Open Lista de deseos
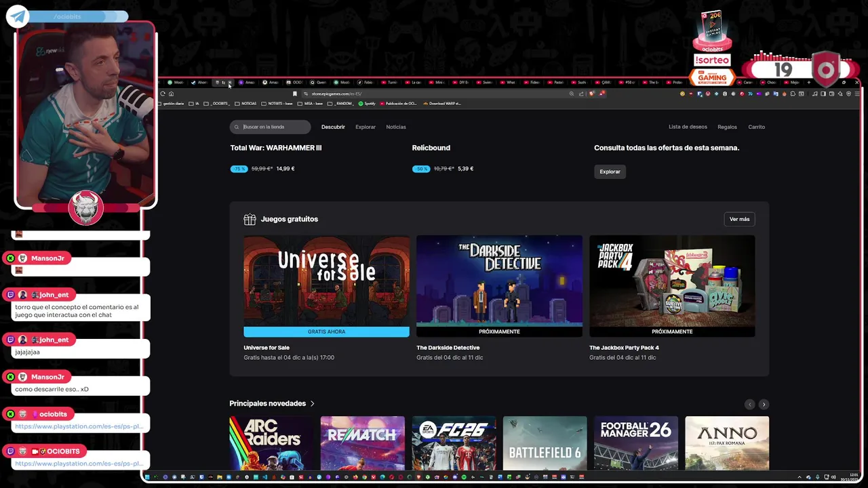Image resolution: width=868 pixels, height=488 pixels. click(x=688, y=127)
